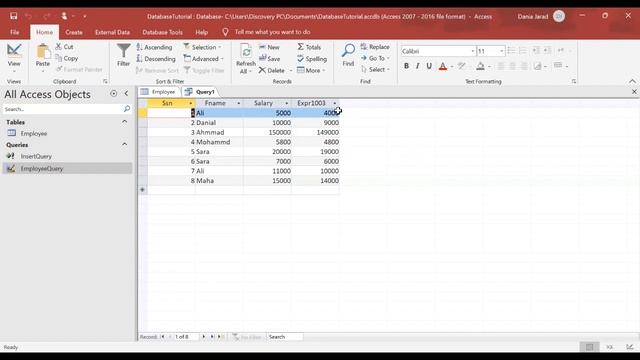The height and width of the screenshot is (360, 640).
Task: Open InsertQuery in navigation pane
Action: [x=36, y=156]
